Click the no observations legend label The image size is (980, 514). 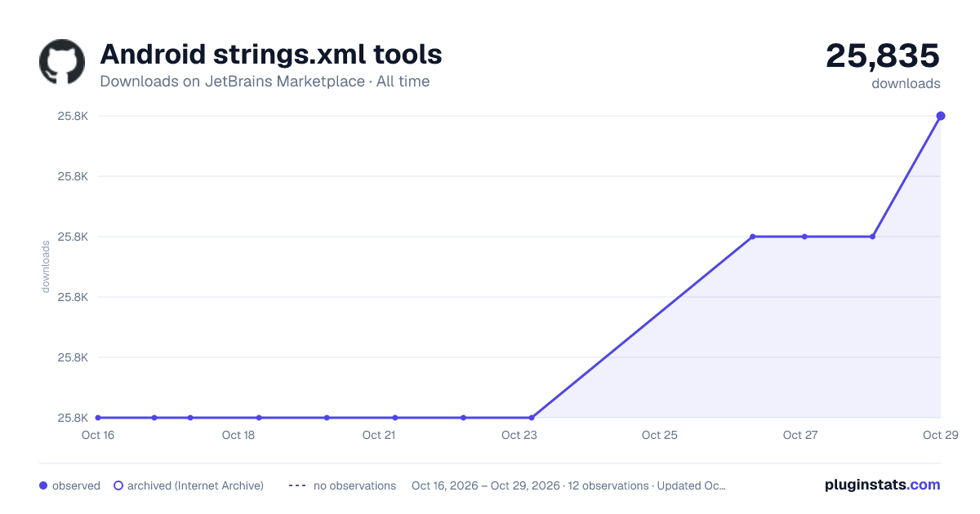[x=354, y=485]
